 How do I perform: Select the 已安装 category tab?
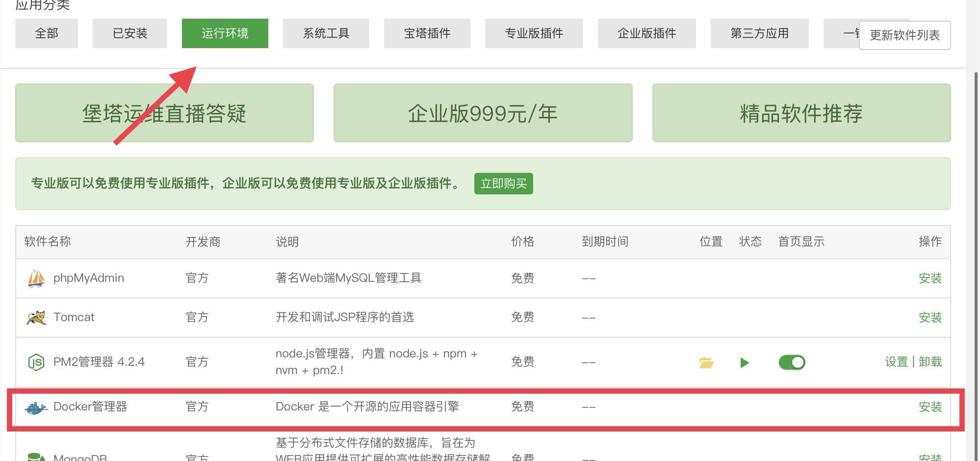click(130, 33)
